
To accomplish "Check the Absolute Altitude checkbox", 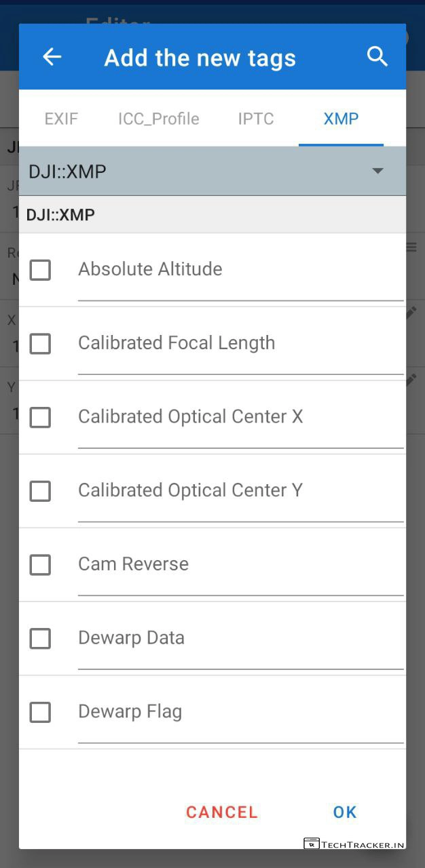I will coord(40,270).
